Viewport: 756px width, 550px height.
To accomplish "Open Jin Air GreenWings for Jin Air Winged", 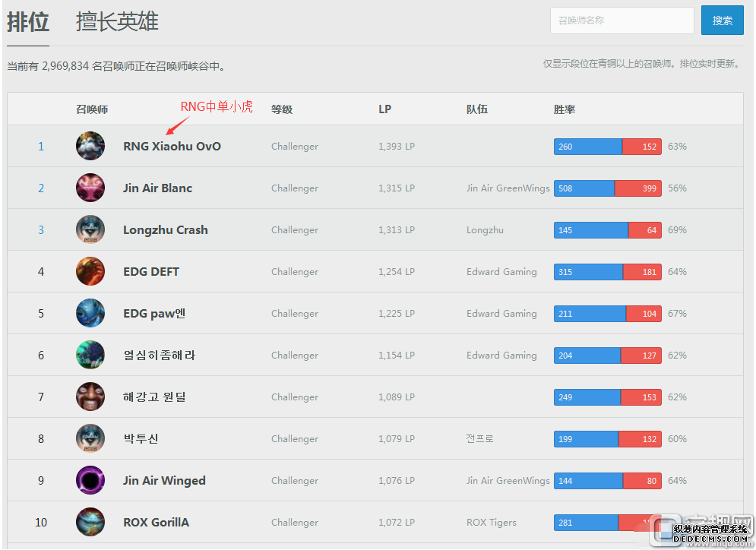I will click(508, 481).
